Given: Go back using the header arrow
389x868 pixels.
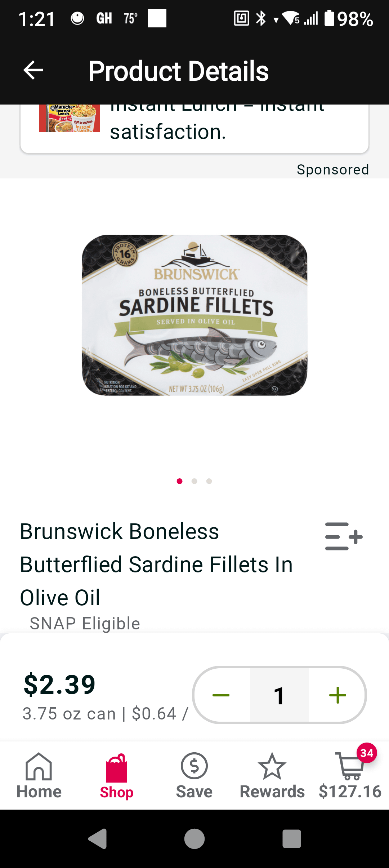Looking at the screenshot, I should coord(33,70).
